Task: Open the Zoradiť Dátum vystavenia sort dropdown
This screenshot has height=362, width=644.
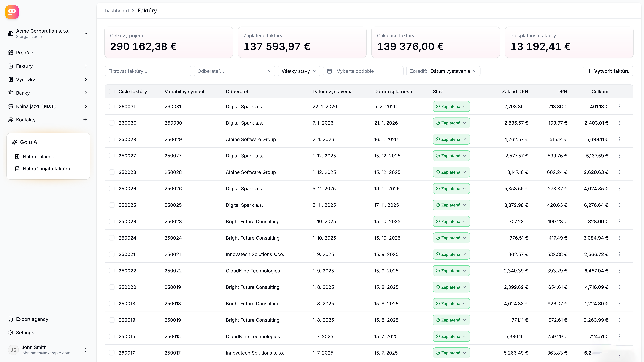Action: [x=443, y=71]
